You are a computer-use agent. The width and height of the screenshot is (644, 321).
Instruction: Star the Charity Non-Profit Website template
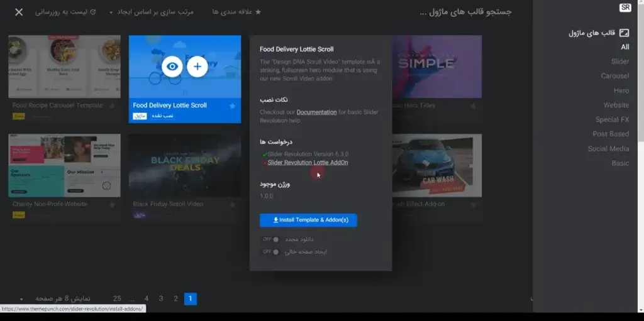click(112, 204)
